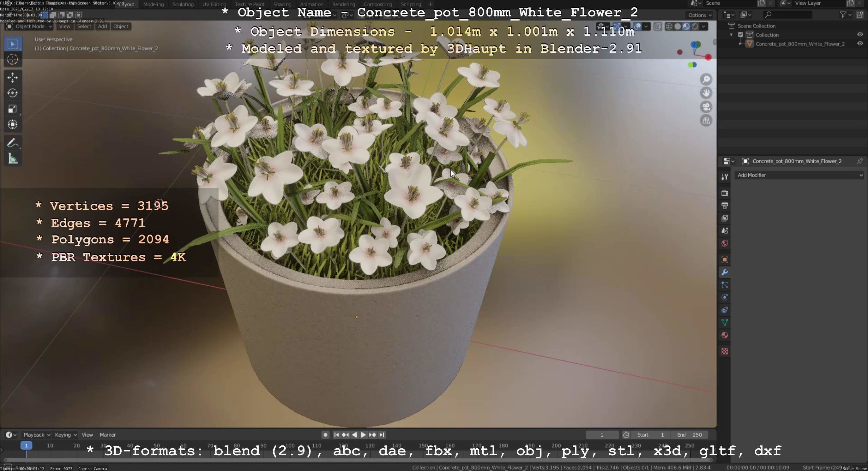Click the viewport zoom magnifier icon
This screenshot has width=868, height=471.
pos(706,80)
